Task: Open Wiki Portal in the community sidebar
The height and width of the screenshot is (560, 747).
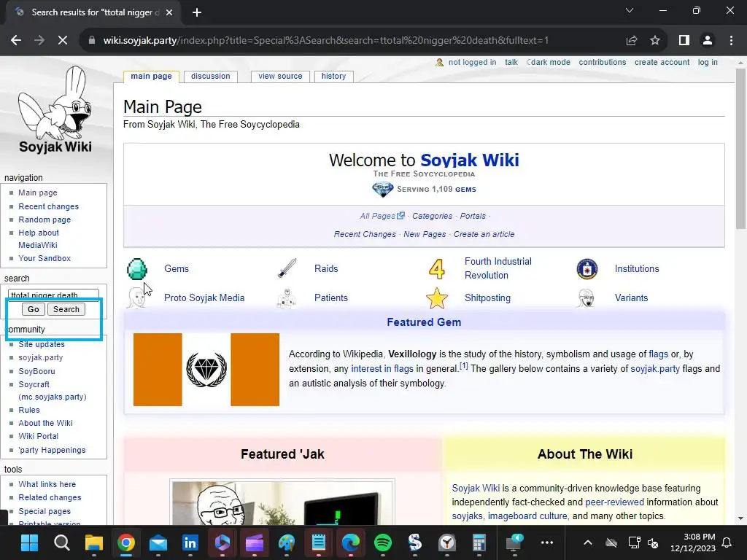Action: pyautogui.click(x=39, y=436)
